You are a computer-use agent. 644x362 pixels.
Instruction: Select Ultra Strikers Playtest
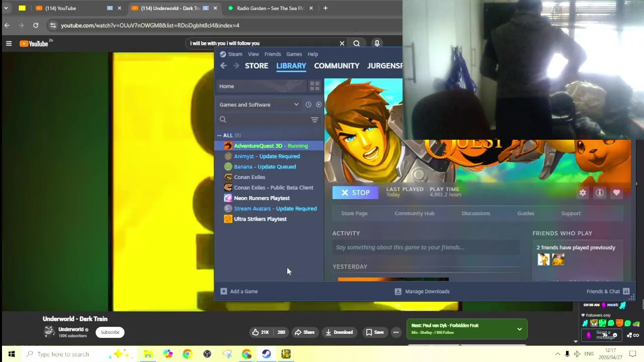click(269, 219)
